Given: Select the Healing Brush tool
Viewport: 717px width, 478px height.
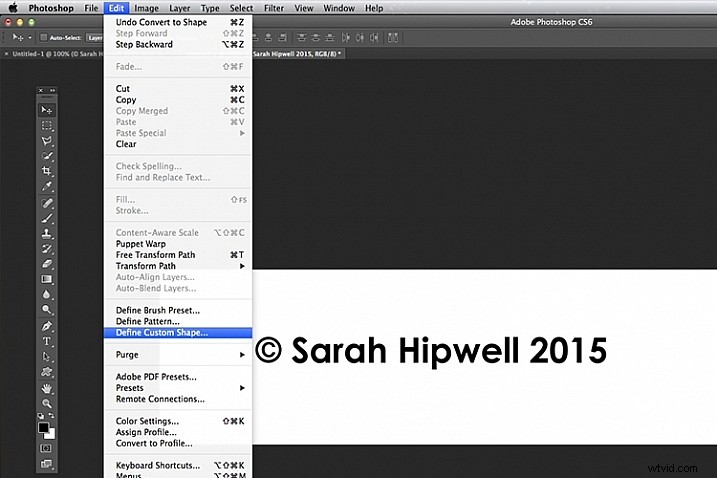Looking at the screenshot, I should point(47,203).
